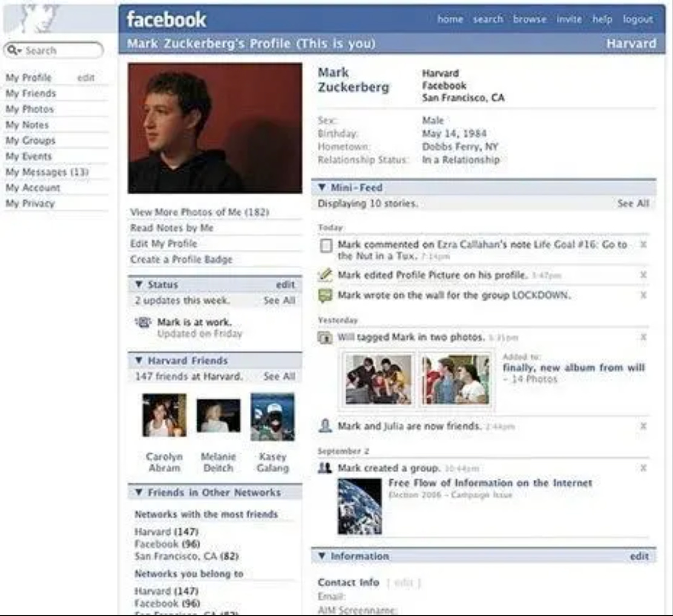
Task: Open My Groups in the sidebar
Action: (30, 140)
